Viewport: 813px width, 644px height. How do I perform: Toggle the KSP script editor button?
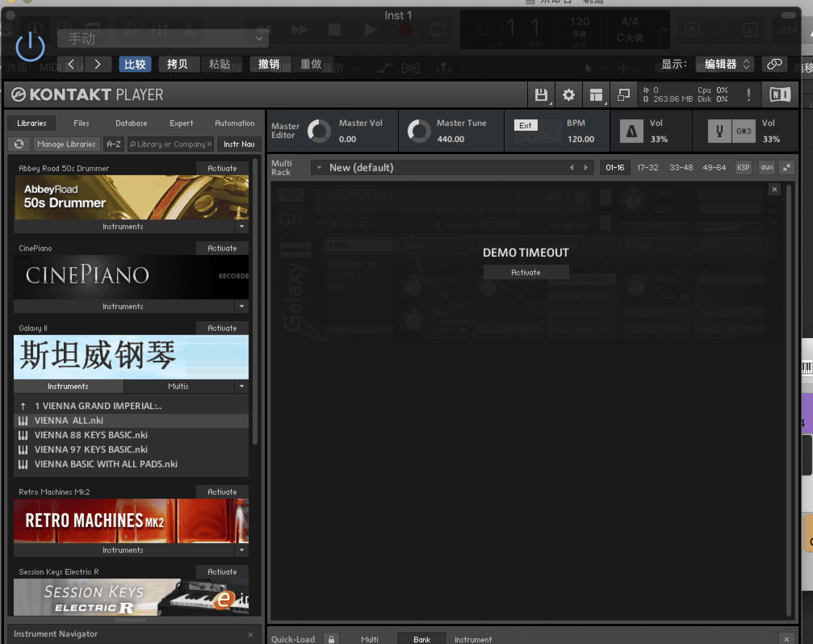(x=743, y=168)
